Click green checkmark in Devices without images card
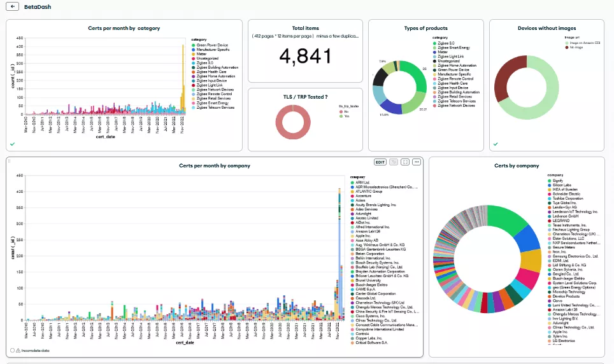Viewport: 614px width, 364px height. click(496, 144)
